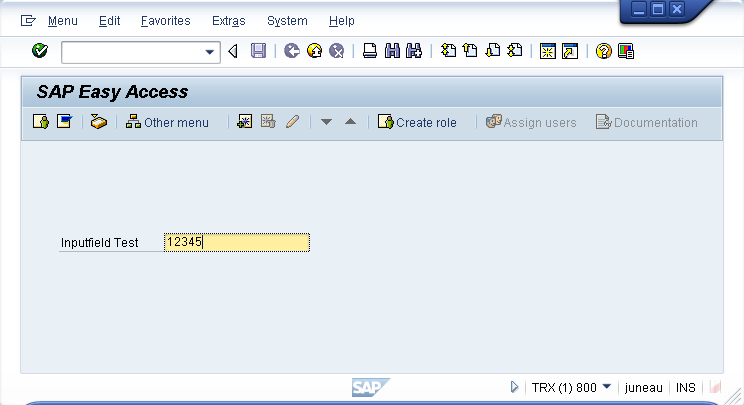
Task: Click the Inputfield Test label
Action: point(100,243)
